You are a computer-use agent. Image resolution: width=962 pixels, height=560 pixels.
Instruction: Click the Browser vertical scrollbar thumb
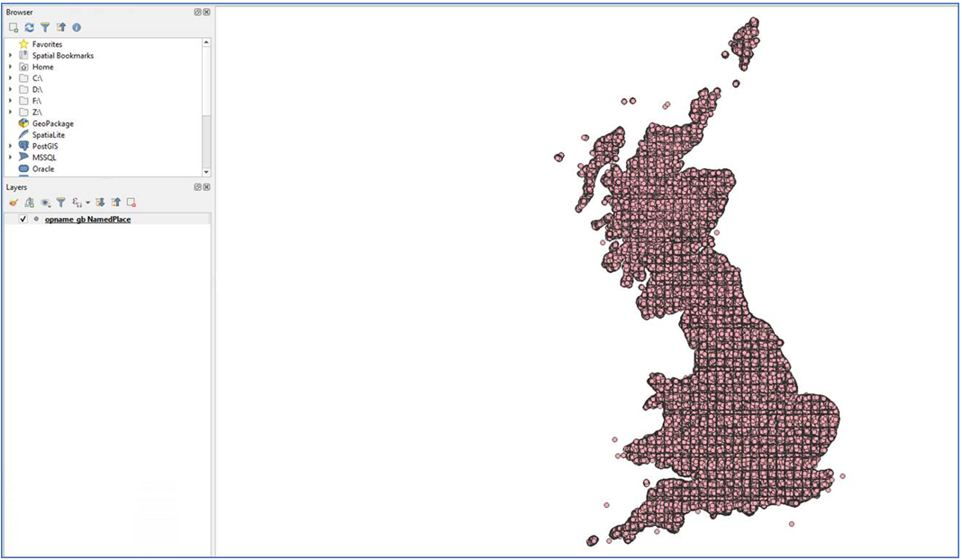tap(206, 80)
